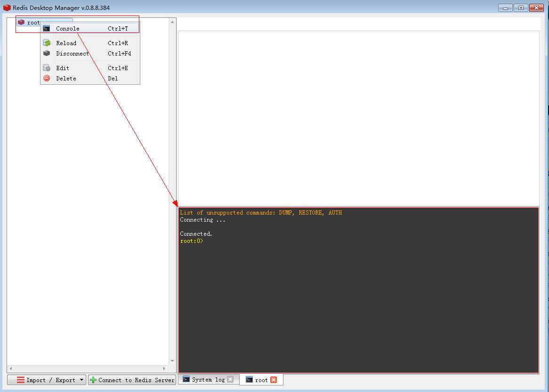Click the tree panel scroll-up arrow
Screen dimensions: 549x392
[x=172, y=22]
